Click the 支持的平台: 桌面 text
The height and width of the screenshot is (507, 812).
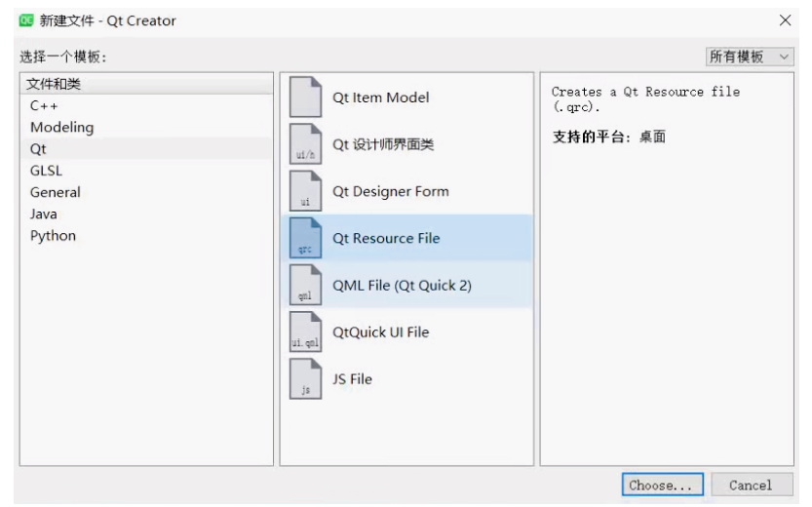pos(608,136)
